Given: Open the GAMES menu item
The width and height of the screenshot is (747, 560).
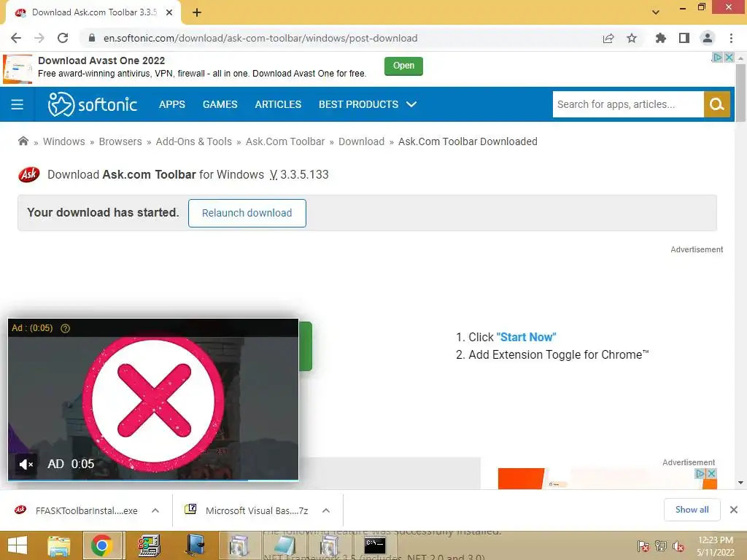Looking at the screenshot, I should tap(220, 104).
